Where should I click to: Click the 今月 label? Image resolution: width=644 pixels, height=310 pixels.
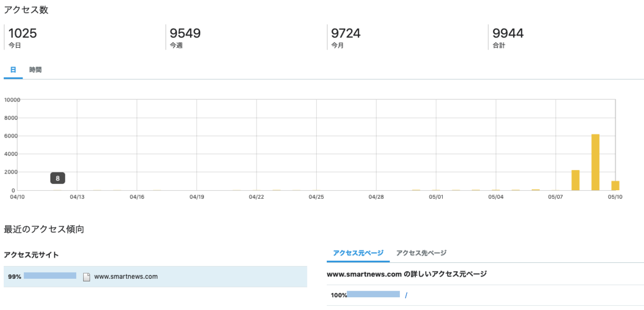[x=337, y=46]
